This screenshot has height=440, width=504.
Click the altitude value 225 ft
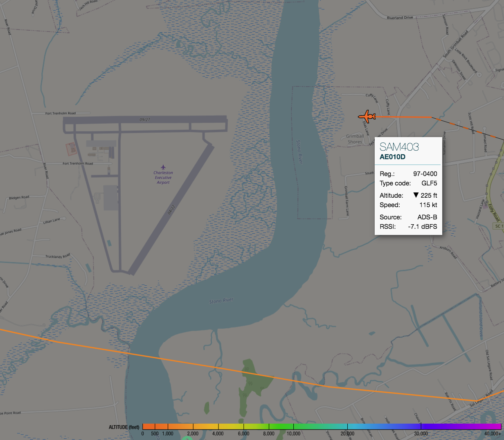pos(429,196)
